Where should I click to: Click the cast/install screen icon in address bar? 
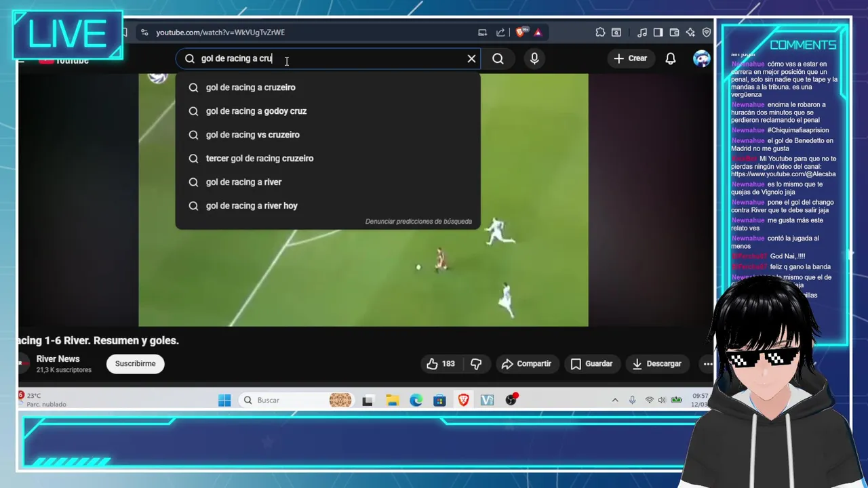(x=482, y=33)
